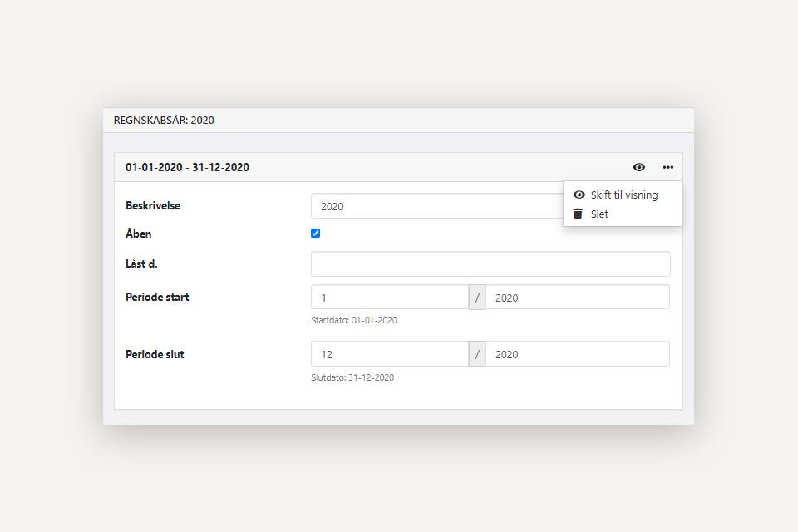Click the slash separator in Periode start

tap(477, 298)
